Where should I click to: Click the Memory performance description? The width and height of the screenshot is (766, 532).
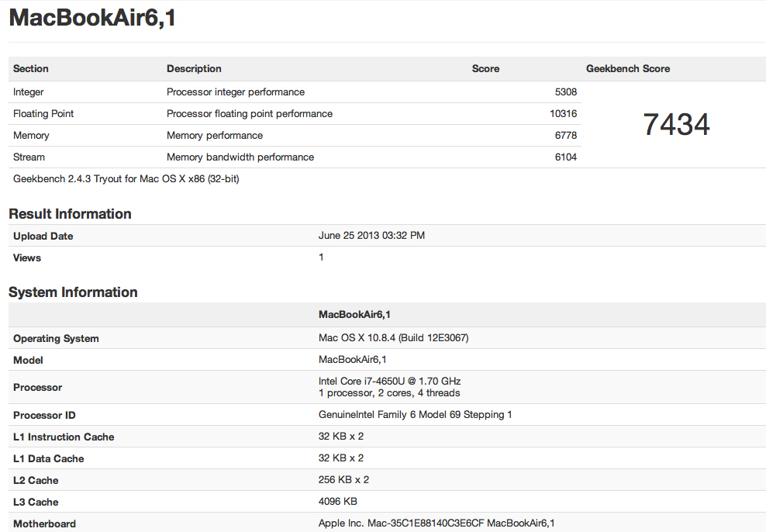[x=215, y=135]
